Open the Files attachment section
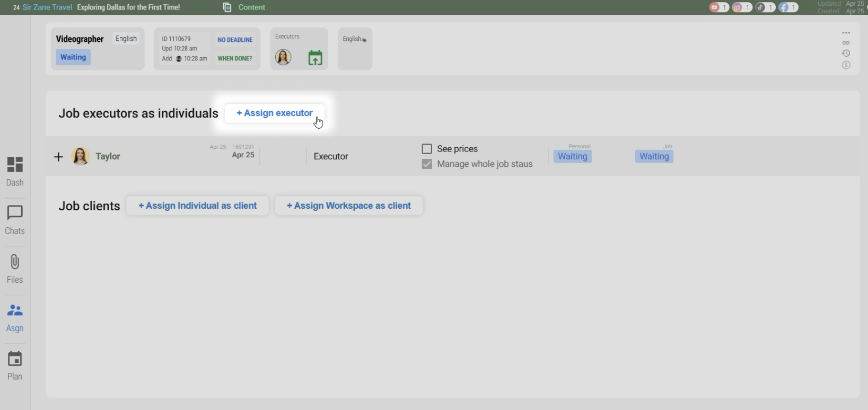 (x=15, y=268)
